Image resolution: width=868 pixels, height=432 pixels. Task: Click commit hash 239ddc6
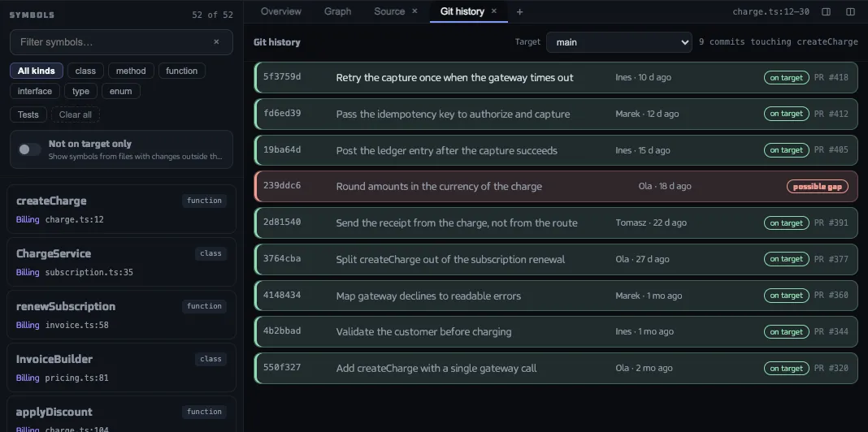point(282,186)
